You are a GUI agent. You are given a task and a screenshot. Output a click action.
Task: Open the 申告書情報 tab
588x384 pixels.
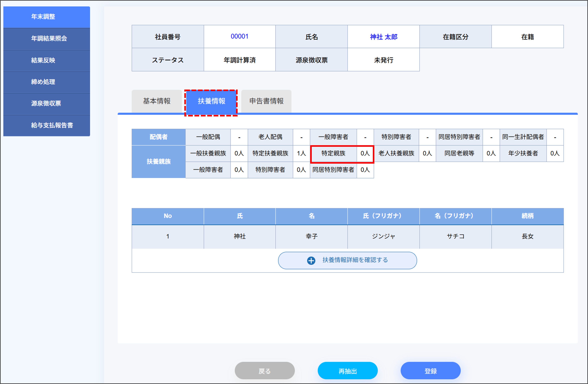tap(266, 101)
